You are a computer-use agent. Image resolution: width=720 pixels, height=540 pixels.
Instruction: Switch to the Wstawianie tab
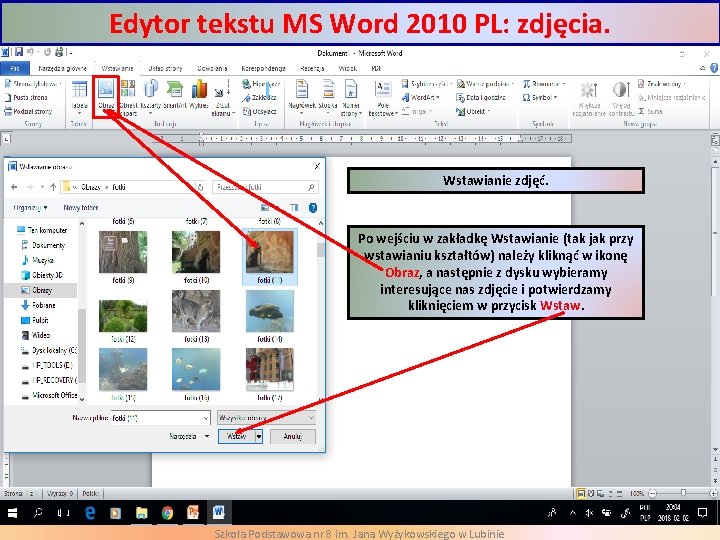pyautogui.click(x=117, y=68)
